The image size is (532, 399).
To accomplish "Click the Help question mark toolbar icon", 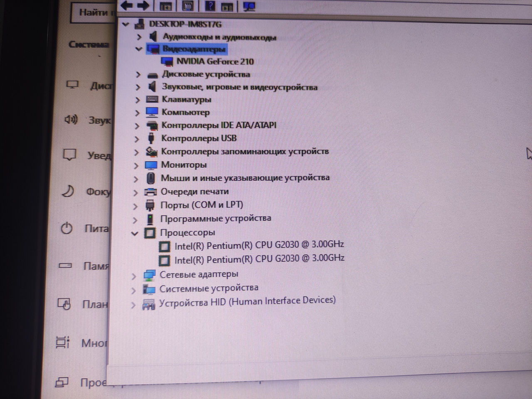I will click(211, 6).
